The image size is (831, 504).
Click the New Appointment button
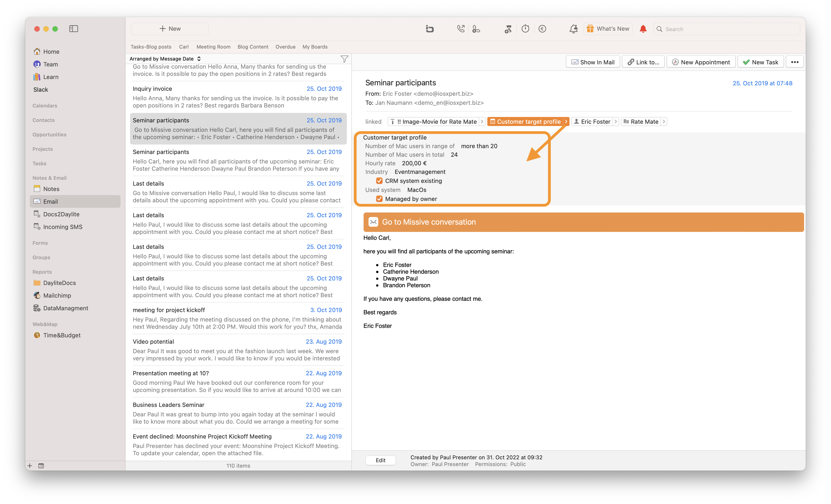pyautogui.click(x=701, y=62)
